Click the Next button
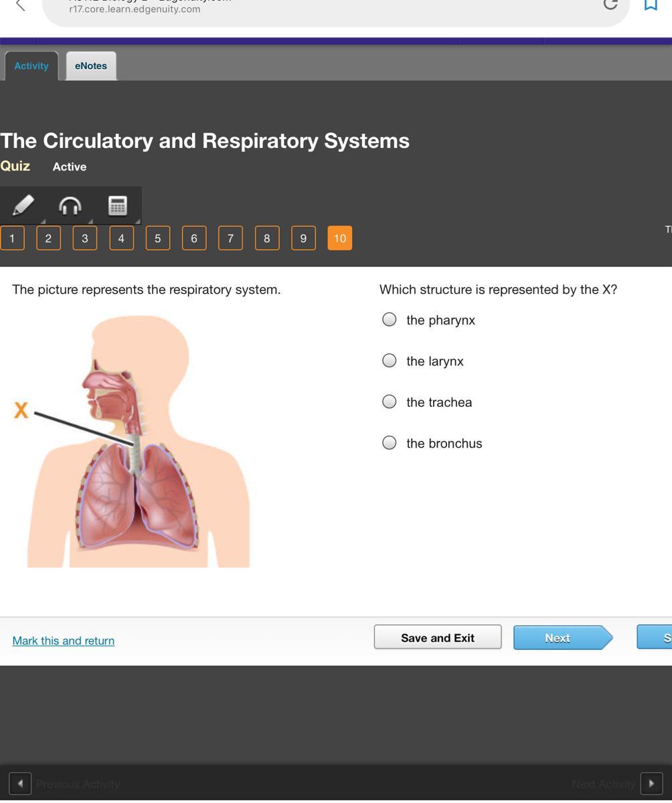This screenshot has width=672, height=803. (x=563, y=638)
